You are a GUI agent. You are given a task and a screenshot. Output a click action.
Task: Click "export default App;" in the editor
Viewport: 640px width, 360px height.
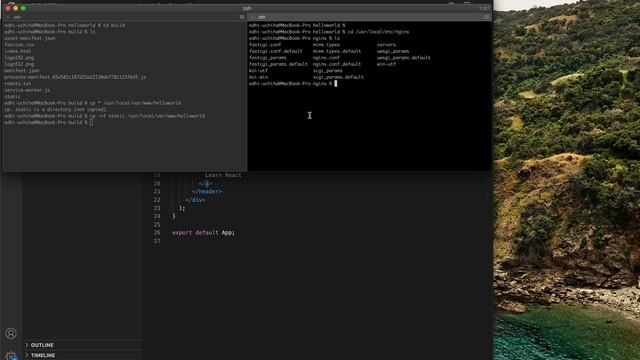tap(203, 233)
